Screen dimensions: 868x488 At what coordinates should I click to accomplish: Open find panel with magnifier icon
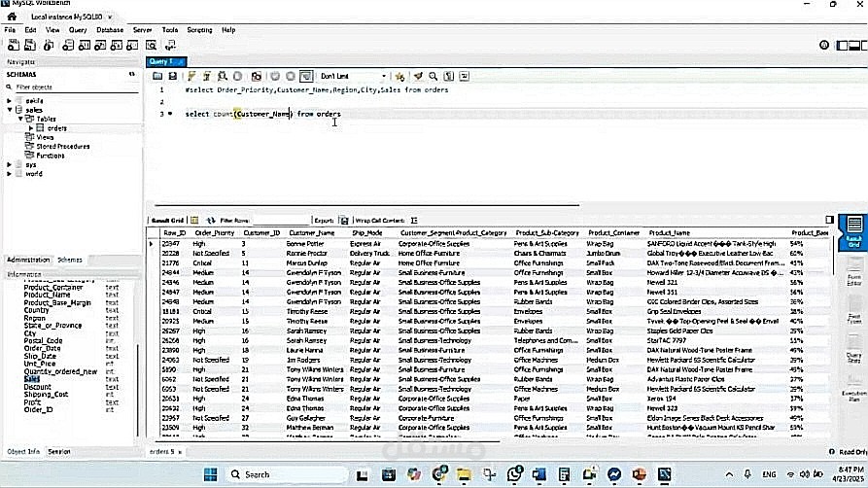click(x=434, y=76)
